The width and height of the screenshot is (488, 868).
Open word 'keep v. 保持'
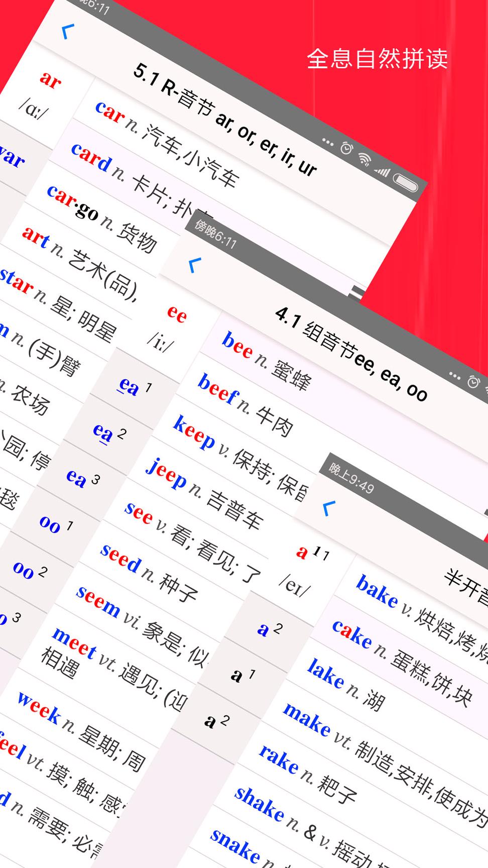[x=240, y=458]
